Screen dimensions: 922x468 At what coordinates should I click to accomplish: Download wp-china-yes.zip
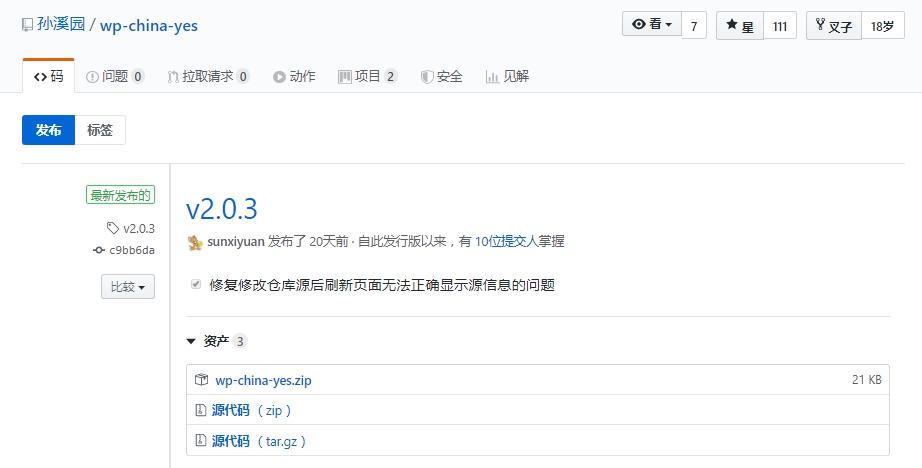tap(263, 380)
